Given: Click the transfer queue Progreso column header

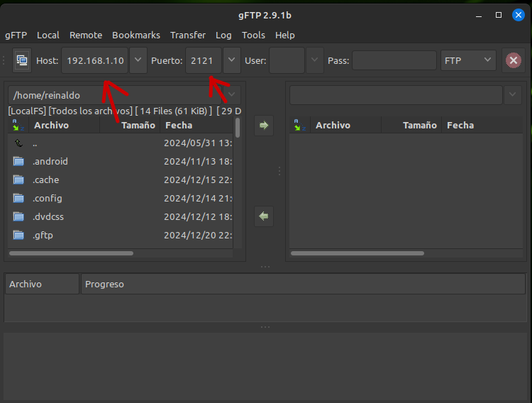Looking at the screenshot, I should 303,285.
